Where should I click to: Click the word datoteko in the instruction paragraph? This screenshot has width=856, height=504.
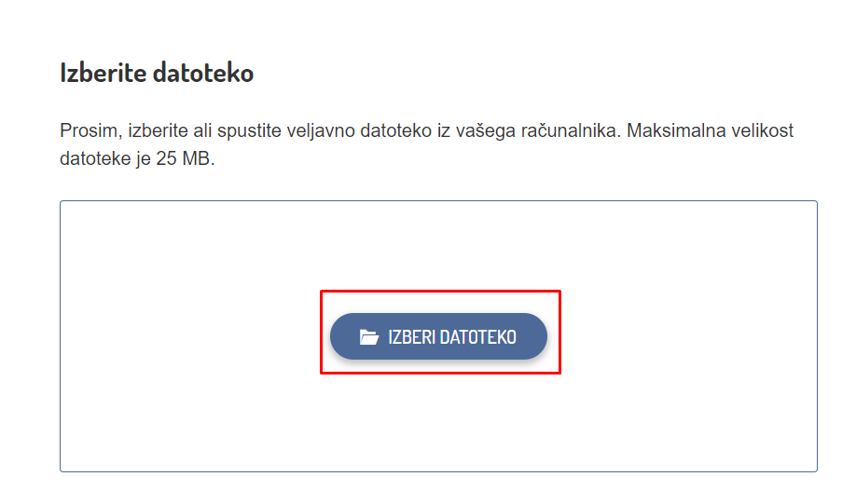point(401,130)
